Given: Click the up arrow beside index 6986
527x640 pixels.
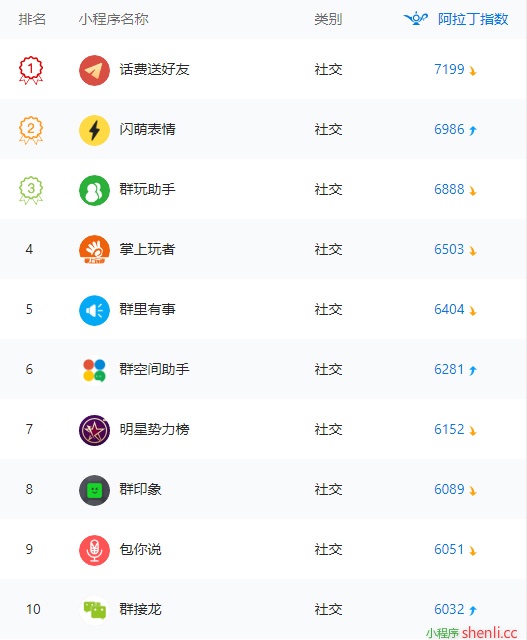Looking at the screenshot, I should (473, 131).
